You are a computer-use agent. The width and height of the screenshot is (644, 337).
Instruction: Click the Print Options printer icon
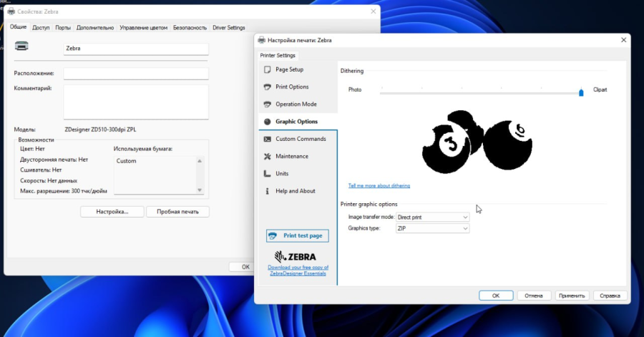(x=268, y=87)
